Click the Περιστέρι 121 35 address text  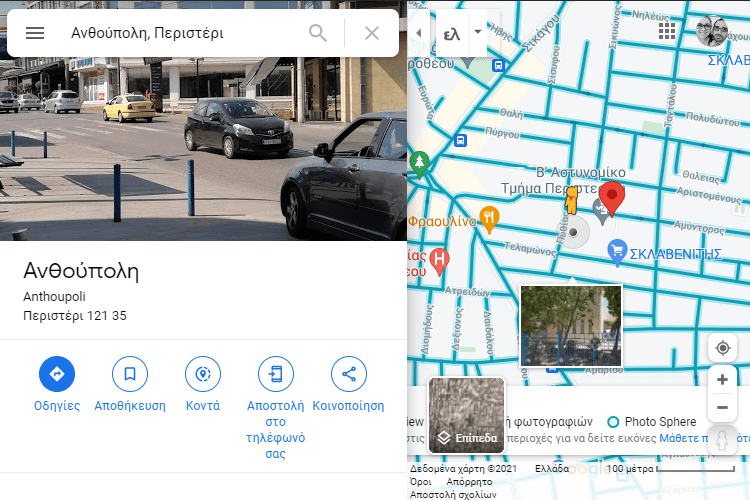[75, 316]
